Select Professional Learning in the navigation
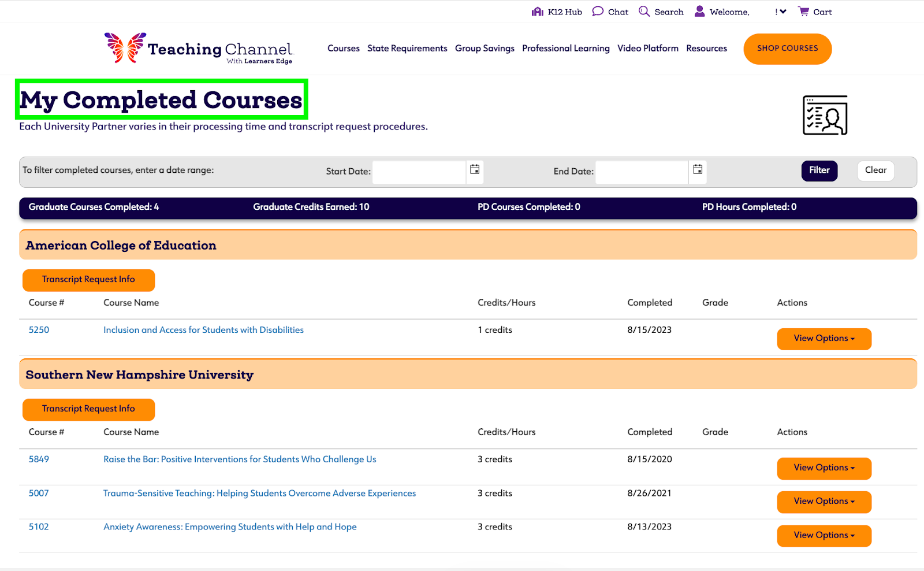924x571 pixels. point(565,49)
